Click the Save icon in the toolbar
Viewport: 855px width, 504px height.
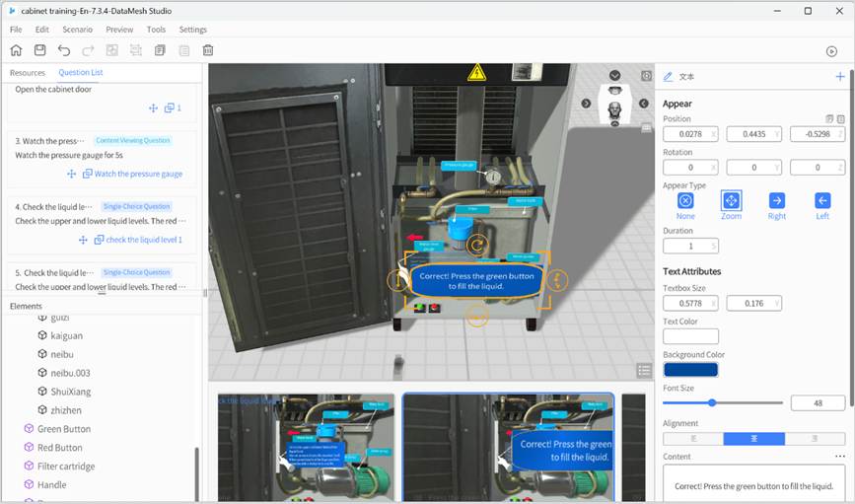click(x=39, y=50)
